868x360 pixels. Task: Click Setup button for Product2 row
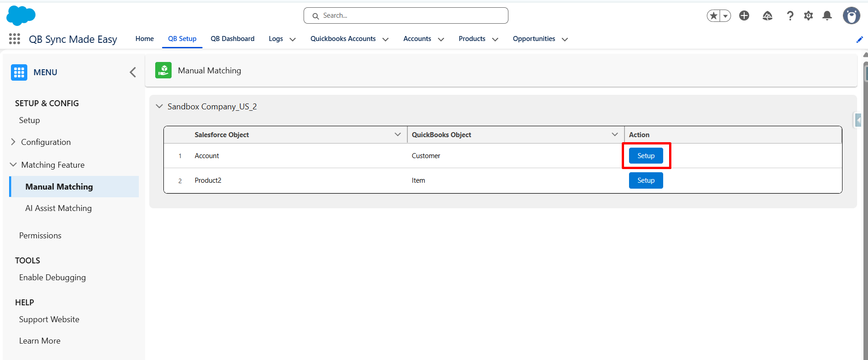646,180
